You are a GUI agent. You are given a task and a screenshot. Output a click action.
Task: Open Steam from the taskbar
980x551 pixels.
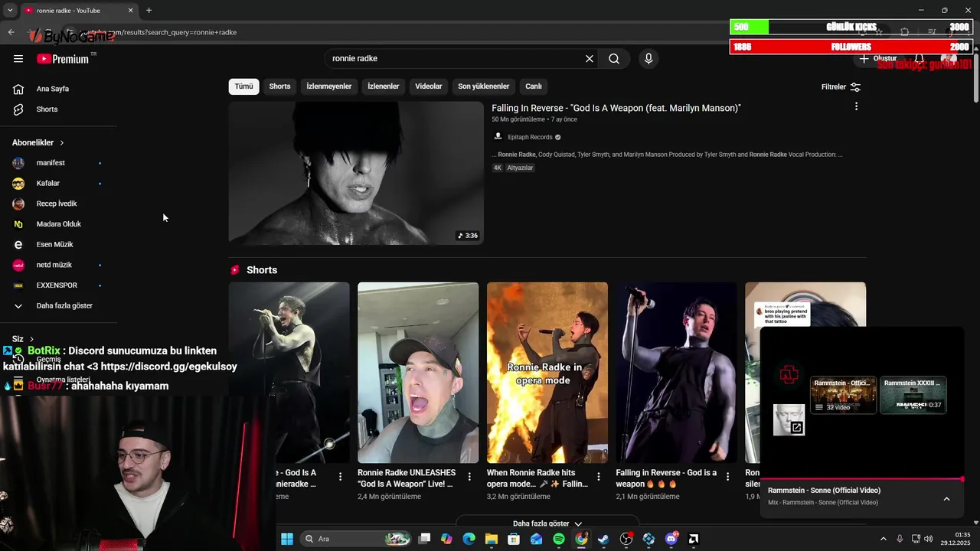click(603, 539)
